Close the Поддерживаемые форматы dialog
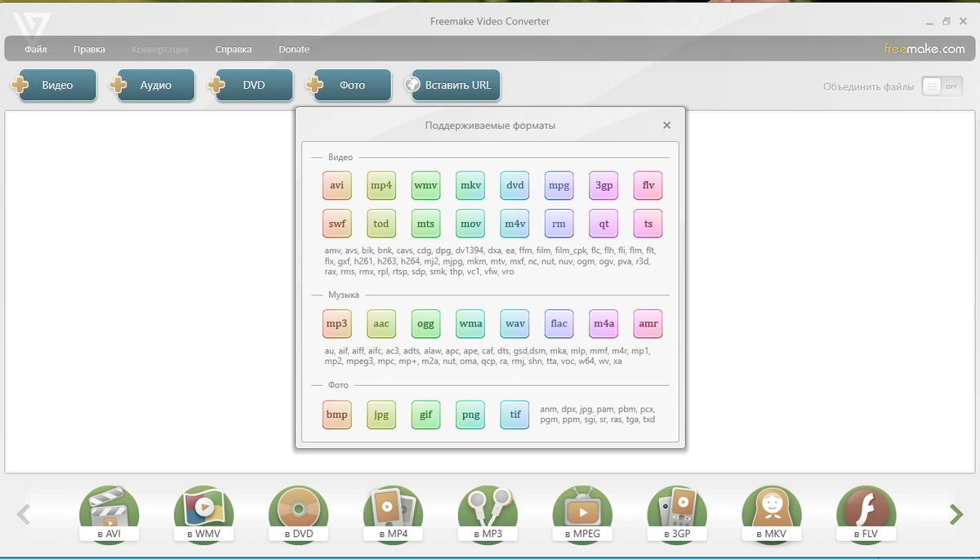The image size is (980, 559). pos(666,126)
